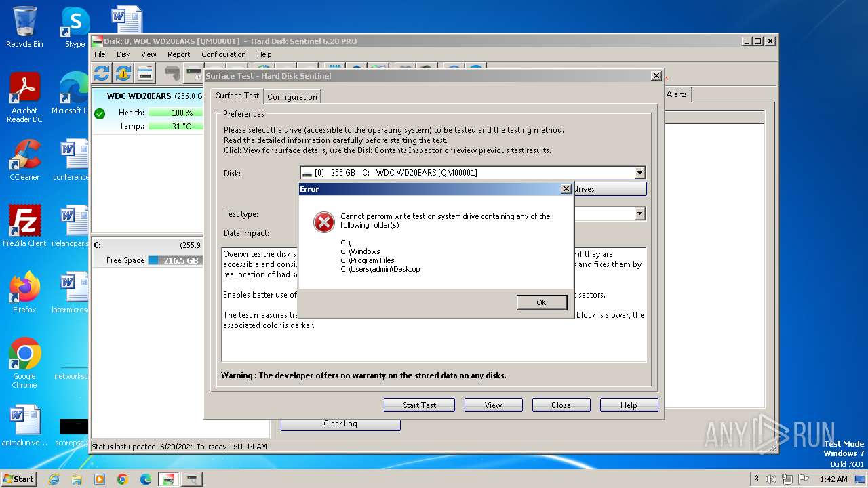Click the Start Test button

pos(419,405)
